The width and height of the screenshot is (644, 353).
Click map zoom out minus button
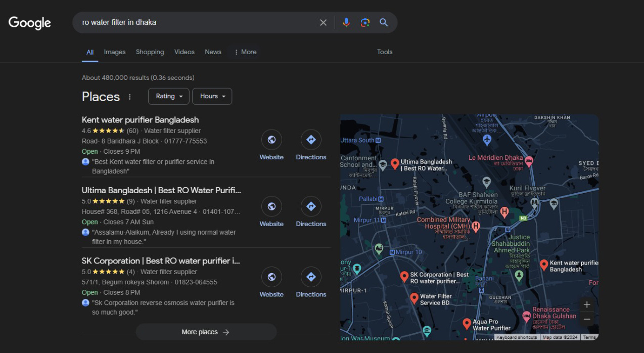click(x=586, y=319)
